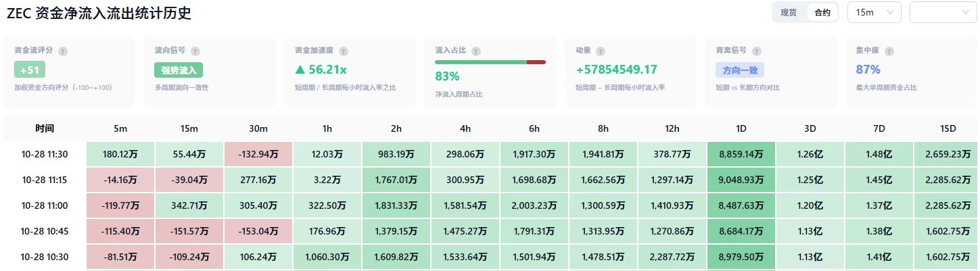This screenshot has height=271, width=980.
Task: Click the 342.71万 cell
Action: 189,205
